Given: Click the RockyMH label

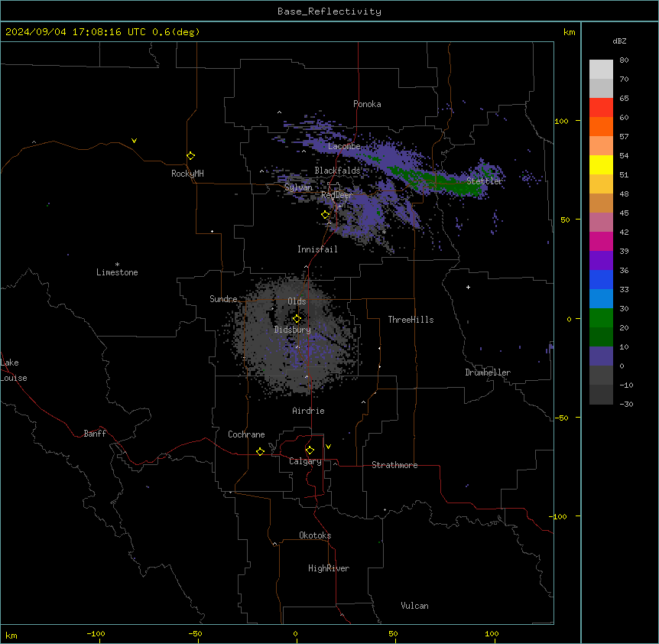Looking at the screenshot, I should pyautogui.click(x=187, y=174).
